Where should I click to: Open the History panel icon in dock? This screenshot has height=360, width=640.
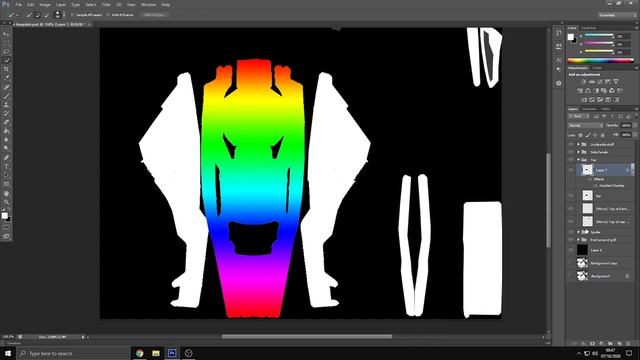click(559, 34)
